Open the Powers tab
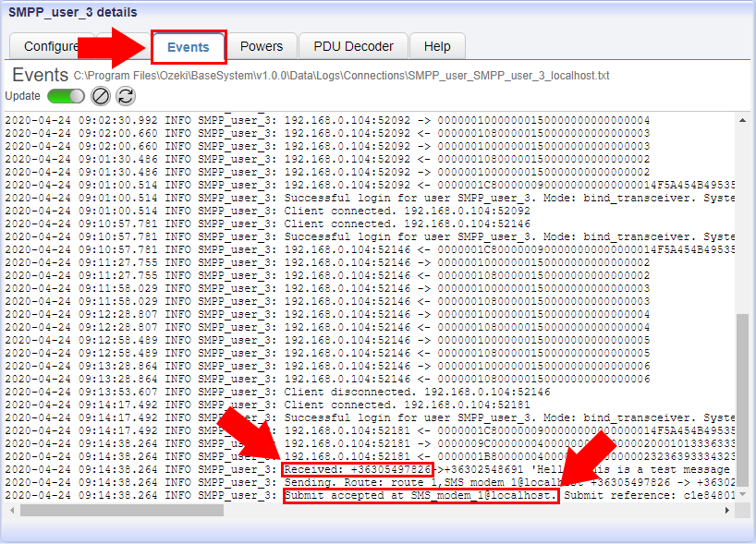 point(262,45)
